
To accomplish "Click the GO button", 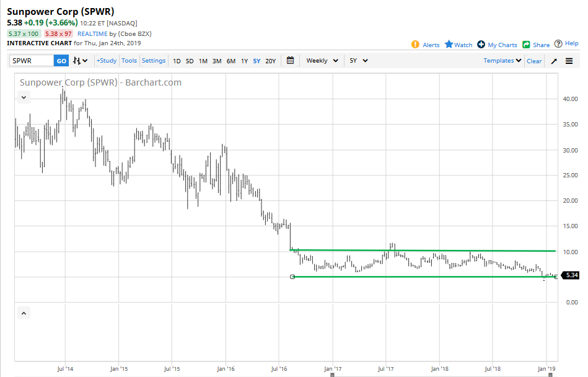I will [61, 61].
